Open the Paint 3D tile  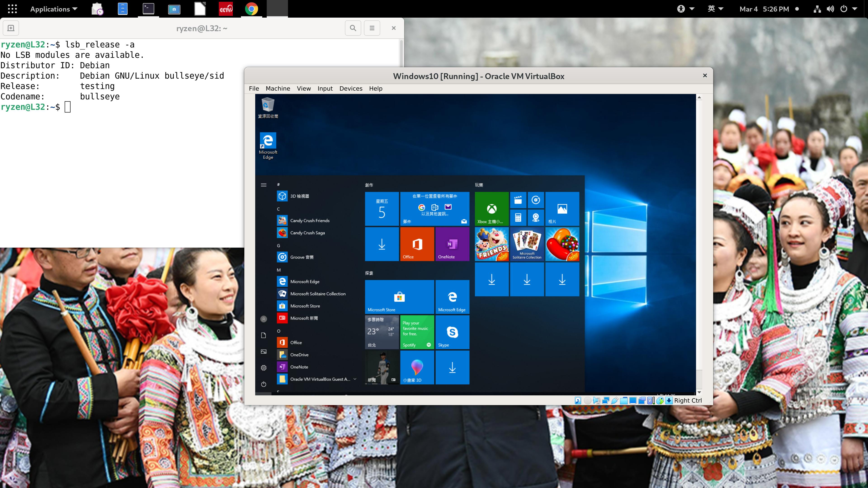[x=417, y=367]
